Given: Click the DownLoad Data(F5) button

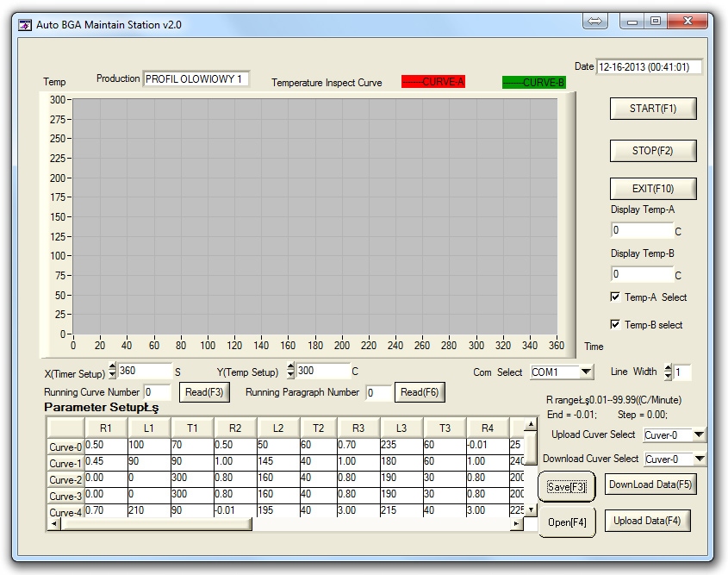Looking at the screenshot, I should point(650,484).
